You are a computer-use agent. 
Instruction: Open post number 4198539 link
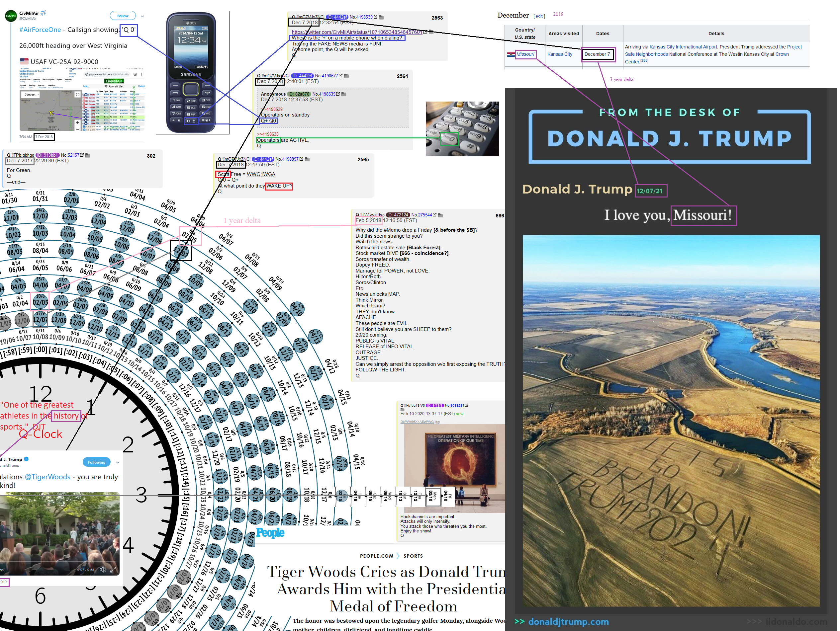(x=364, y=17)
